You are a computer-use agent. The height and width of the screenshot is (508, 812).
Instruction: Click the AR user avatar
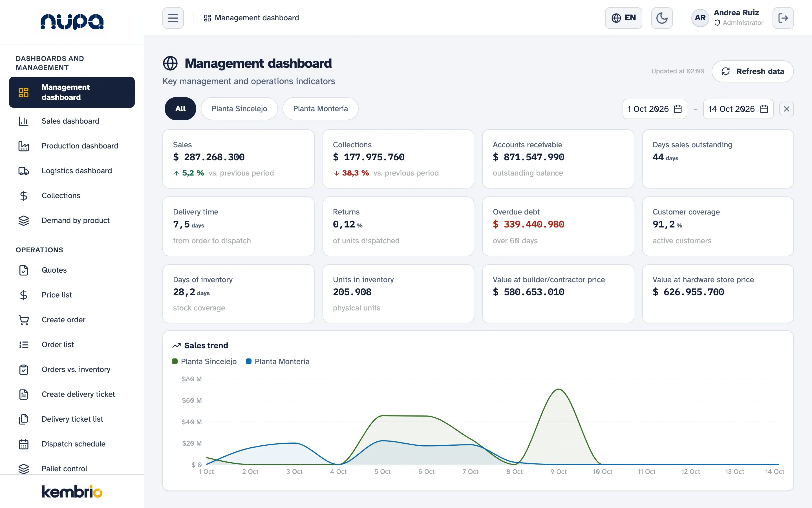(700, 18)
